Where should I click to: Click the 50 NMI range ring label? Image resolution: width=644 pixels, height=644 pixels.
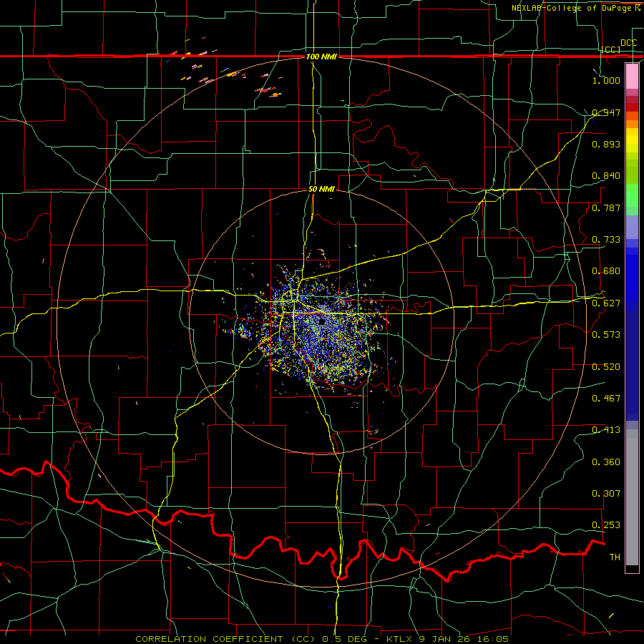click(321, 189)
